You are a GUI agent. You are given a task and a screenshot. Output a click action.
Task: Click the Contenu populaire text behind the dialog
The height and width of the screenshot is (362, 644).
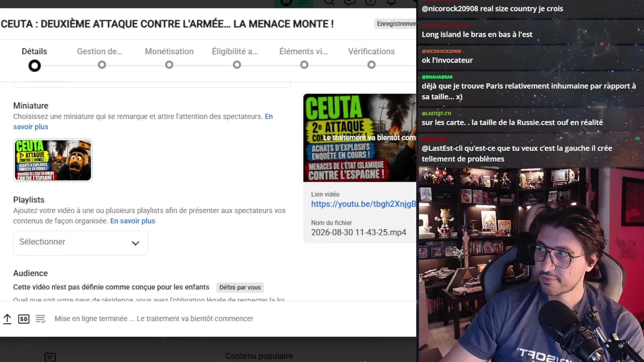[259, 356]
